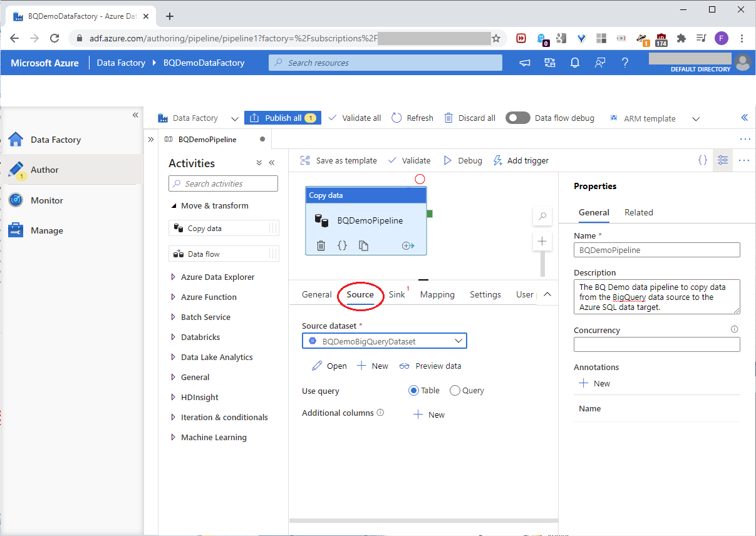Click the Publish all button
The image size is (756, 536).
point(282,118)
